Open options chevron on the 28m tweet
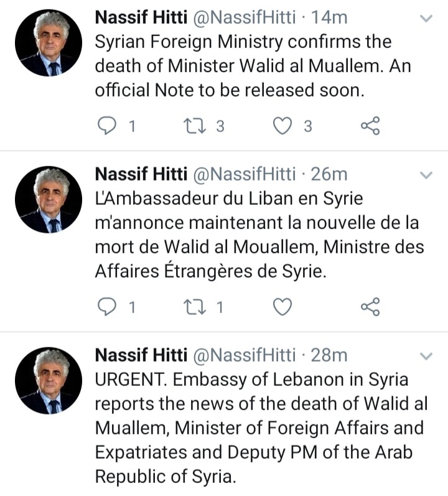Viewport: 448px width, 496px height. [x=426, y=356]
